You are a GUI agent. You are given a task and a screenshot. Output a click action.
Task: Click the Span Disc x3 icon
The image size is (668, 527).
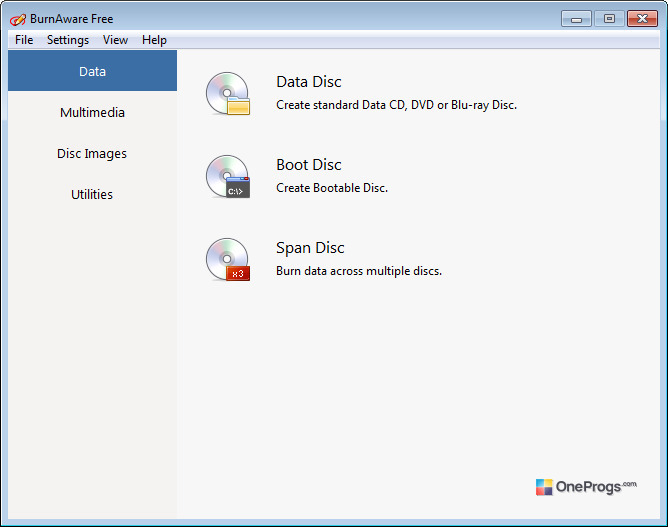(x=228, y=259)
